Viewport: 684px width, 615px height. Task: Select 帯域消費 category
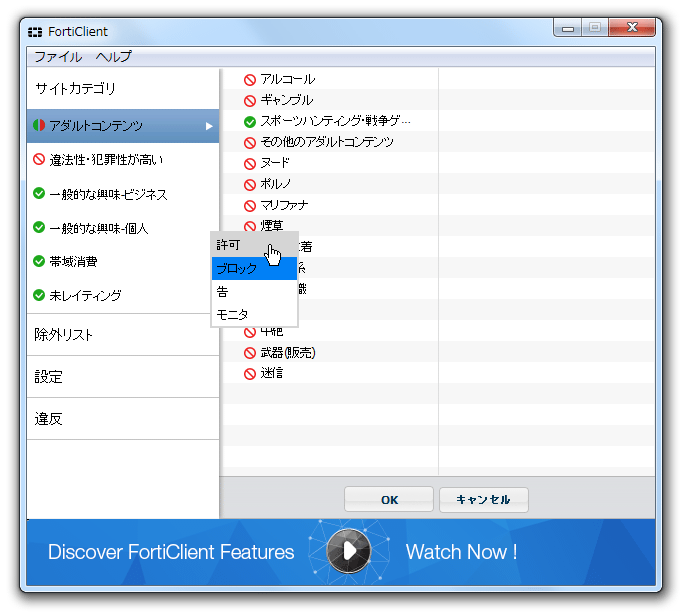[x=123, y=262]
